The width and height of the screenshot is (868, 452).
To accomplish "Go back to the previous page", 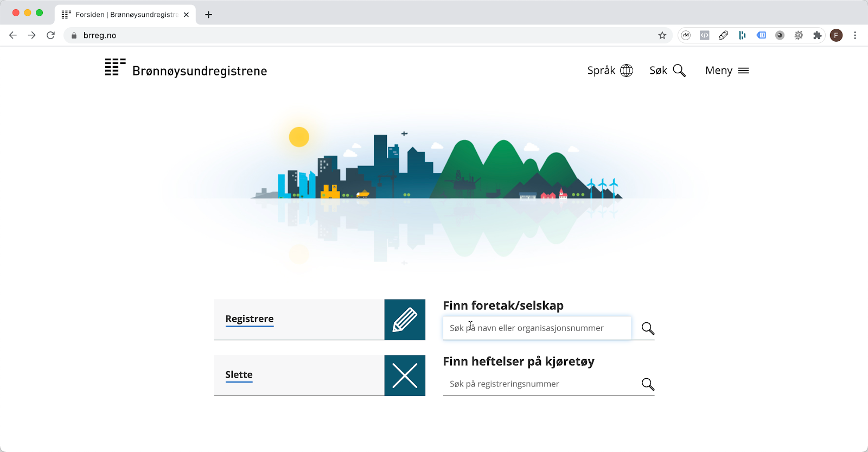I will (13, 35).
